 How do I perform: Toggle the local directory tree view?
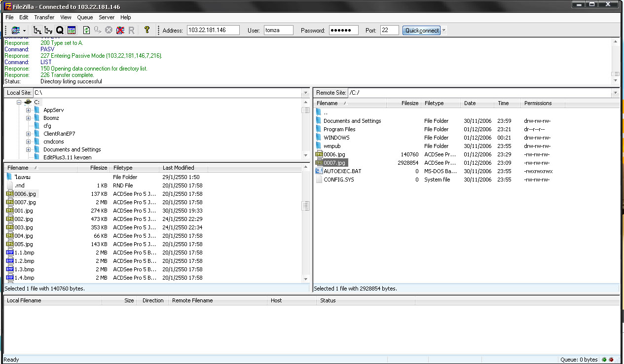coord(37,30)
